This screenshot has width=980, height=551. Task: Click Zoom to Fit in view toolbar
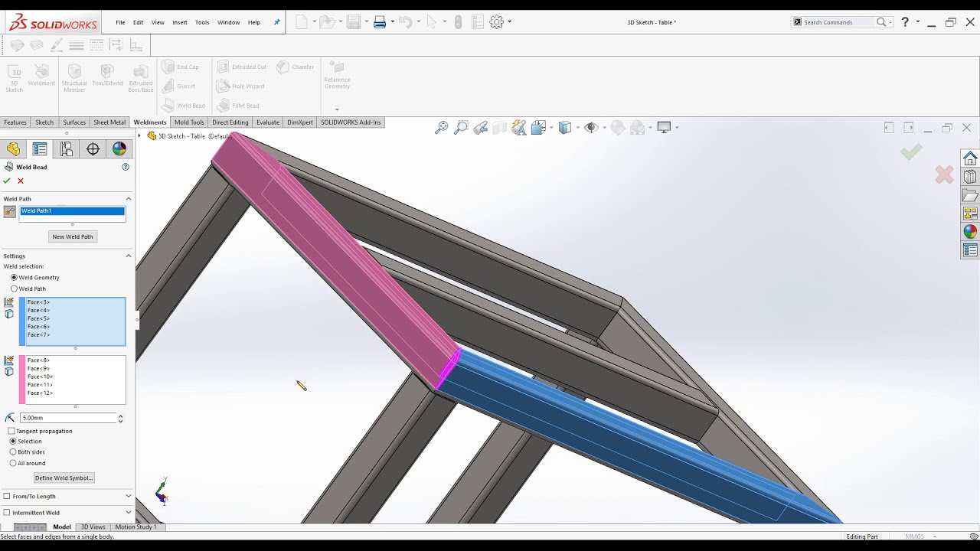442,128
